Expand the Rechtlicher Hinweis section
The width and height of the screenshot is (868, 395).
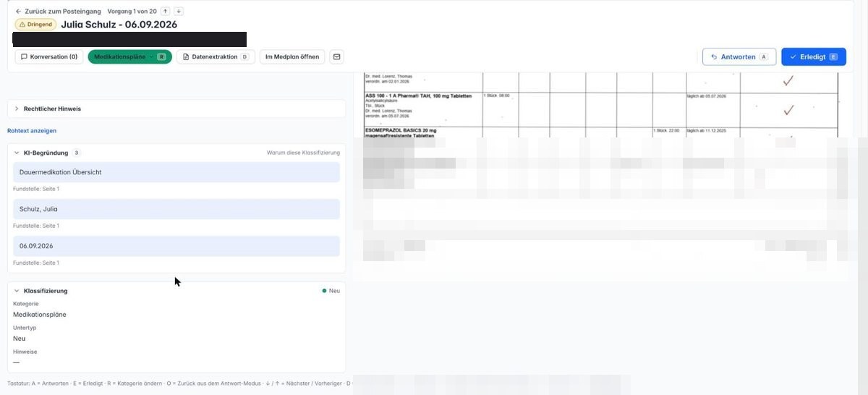[x=176, y=109]
